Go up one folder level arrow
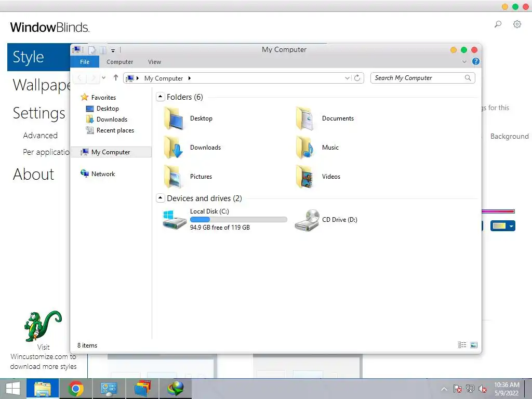Viewport: 532px width, 399px height. [x=116, y=78]
